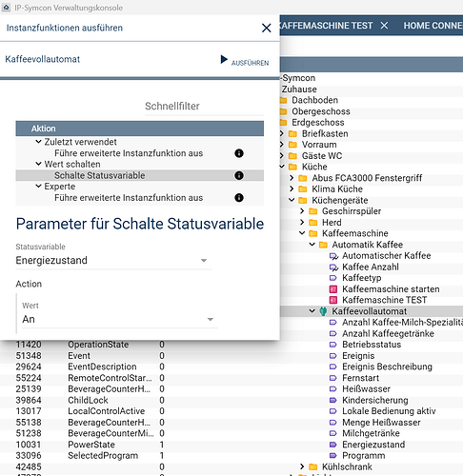This screenshot has width=463, height=476.
Task: Collapse the Kaffeemaschine folder
Action: tap(302, 233)
